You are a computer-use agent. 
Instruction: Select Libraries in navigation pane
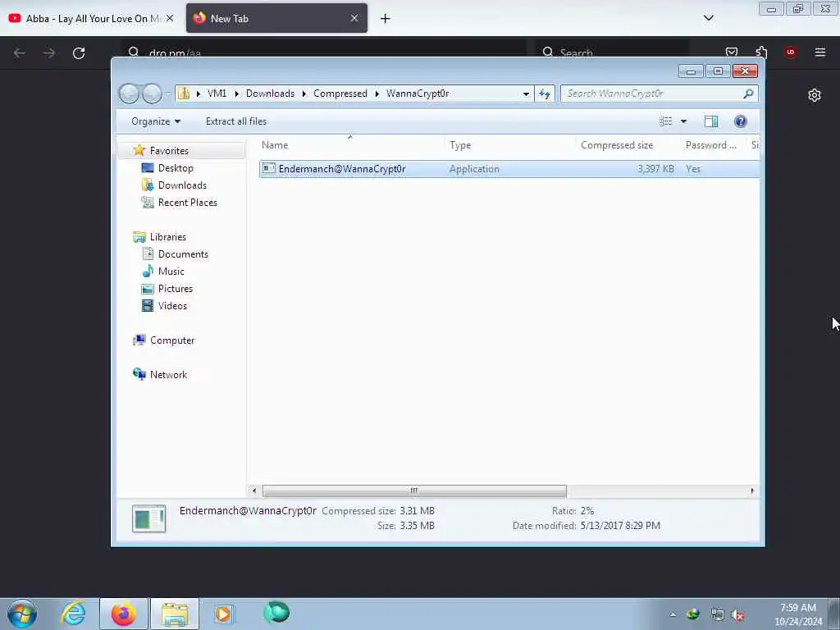tap(167, 237)
